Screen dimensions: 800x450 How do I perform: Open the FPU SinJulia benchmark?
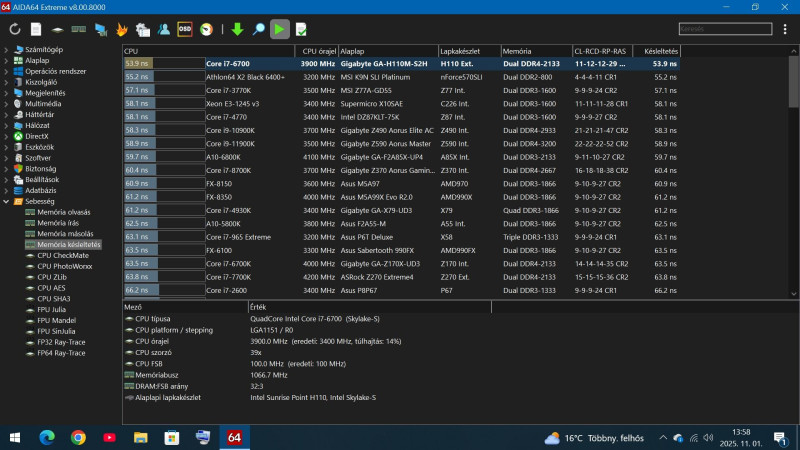[x=56, y=332]
